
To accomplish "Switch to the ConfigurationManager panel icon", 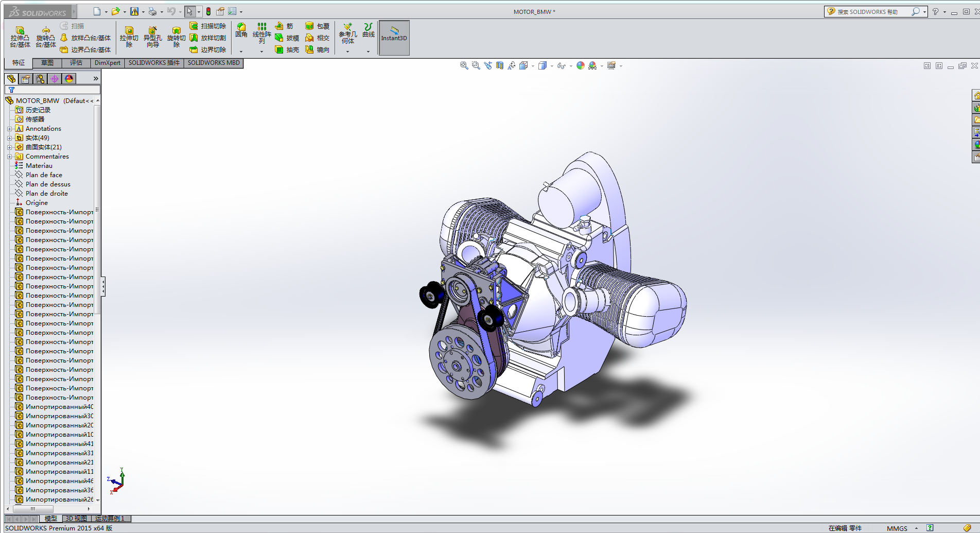I will pyautogui.click(x=40, y=78).
